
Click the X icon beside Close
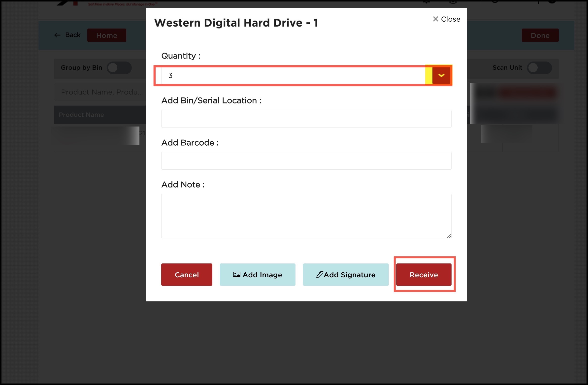(x=435, y=19)
